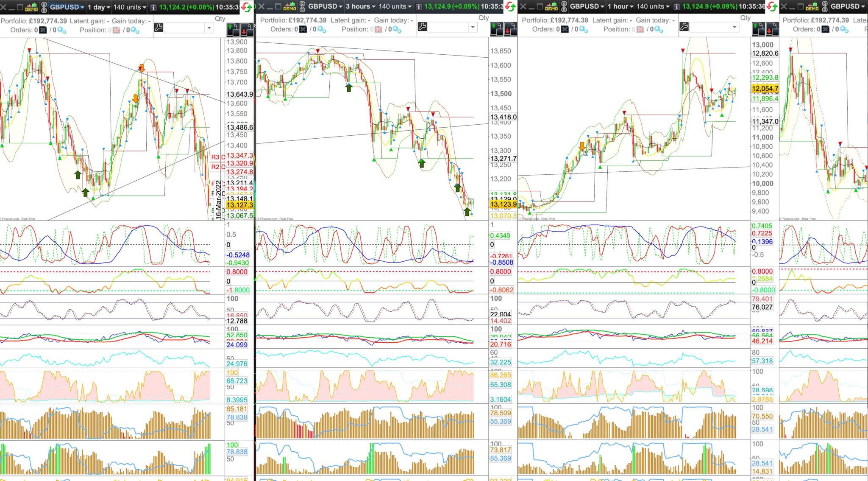Toggle chart link chain icon on 1 day chart
The height and width of the screenshot is (481, 868).
44,7
